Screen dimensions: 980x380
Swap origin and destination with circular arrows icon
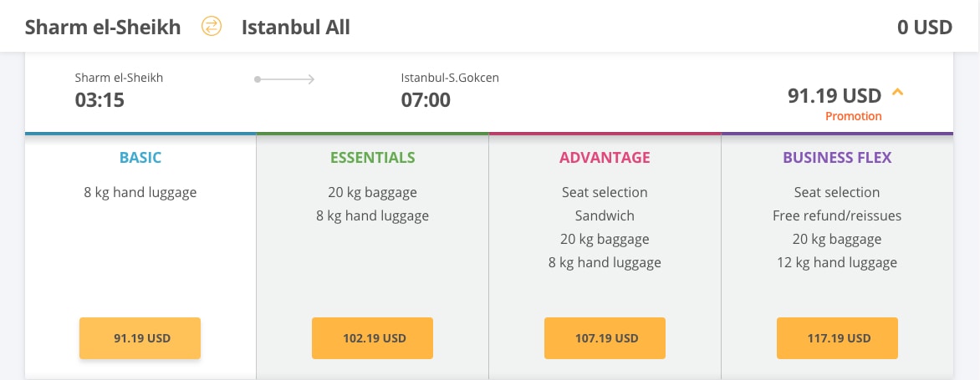[x=212, y=26]
